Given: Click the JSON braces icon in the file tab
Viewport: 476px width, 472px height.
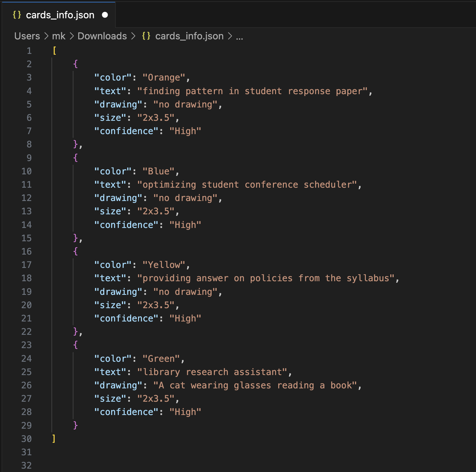Looking at the screenshot, I should click(17, 15).
